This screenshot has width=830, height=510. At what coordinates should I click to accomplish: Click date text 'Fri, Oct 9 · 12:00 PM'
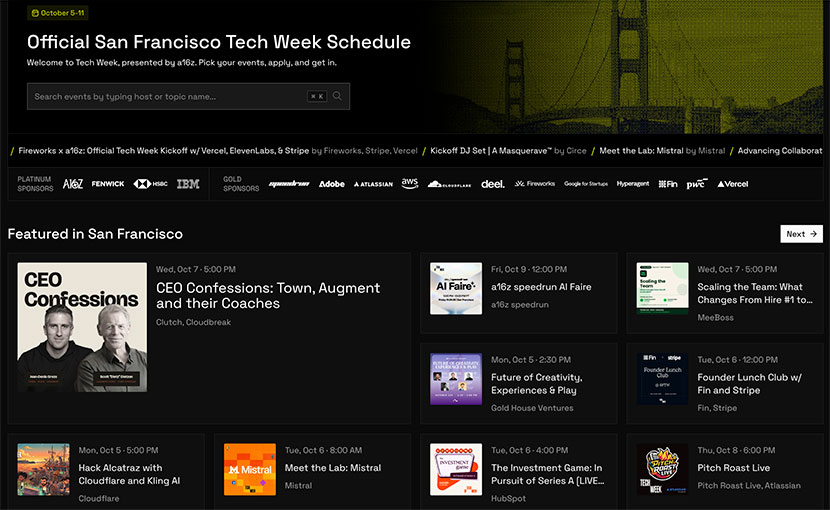point(529,269)
